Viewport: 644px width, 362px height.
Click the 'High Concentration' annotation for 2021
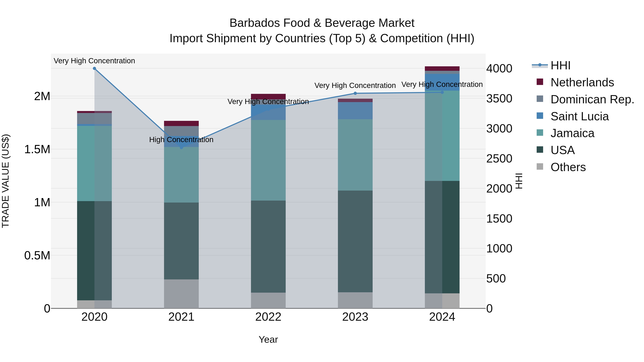click(x=182, y=140)
